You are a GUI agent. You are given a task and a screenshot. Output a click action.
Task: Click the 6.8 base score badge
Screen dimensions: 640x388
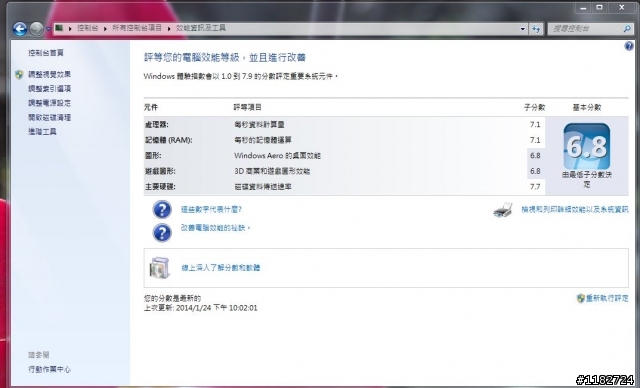pos(587,146)
